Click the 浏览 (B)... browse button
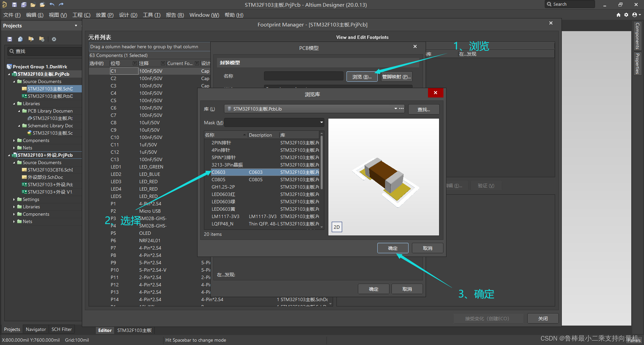The width and height of the screenshot is (644, 345). coord(362,77)
